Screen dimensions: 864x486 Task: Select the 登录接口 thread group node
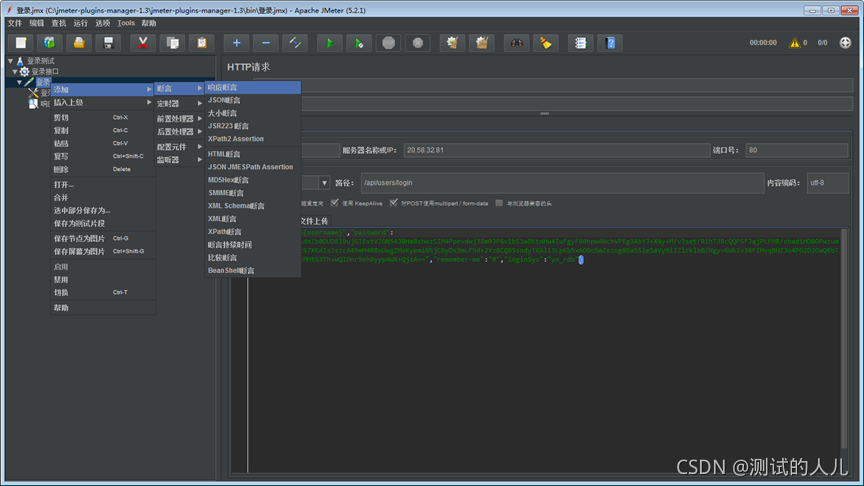(x=45, y=72)
